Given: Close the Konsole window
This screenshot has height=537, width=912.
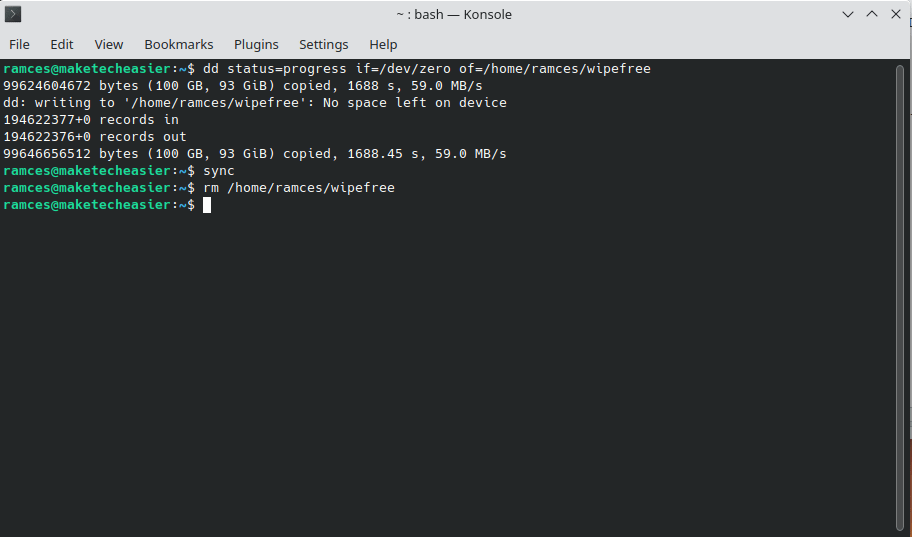Looking at the screenshot, I should click(x=896, y=15).
